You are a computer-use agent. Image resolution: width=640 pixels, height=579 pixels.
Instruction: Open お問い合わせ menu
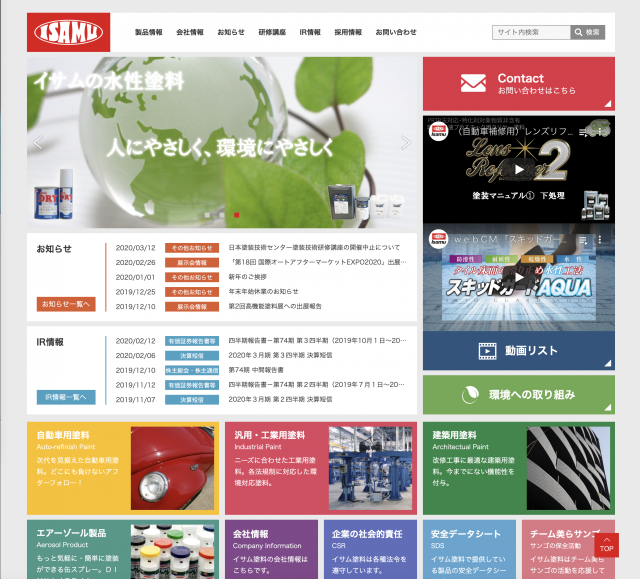coord(396,32)
